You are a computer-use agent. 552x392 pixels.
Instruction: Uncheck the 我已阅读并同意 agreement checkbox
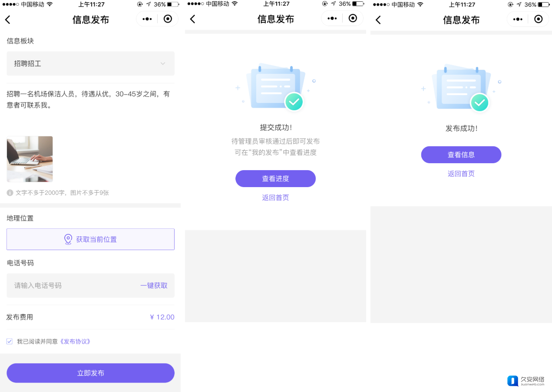(x=10, y=342)
